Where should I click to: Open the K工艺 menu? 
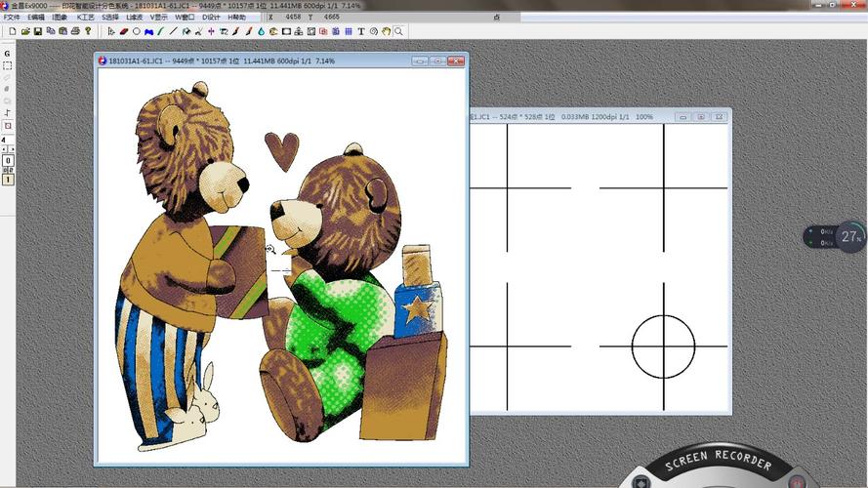[85, 18]
